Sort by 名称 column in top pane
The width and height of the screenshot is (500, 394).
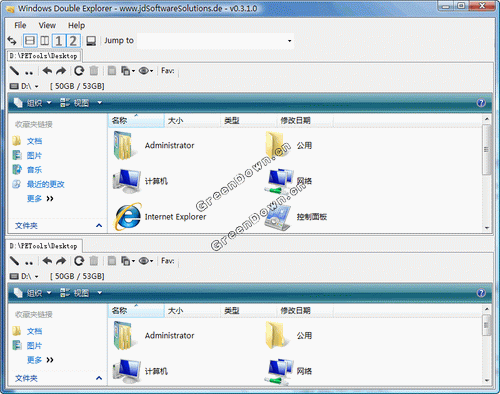[136, 120]
